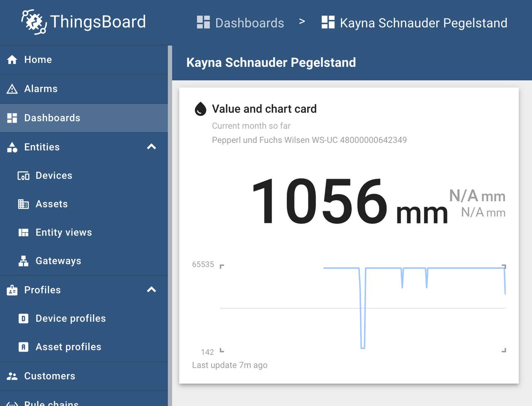Open Gateways in the sidebar
532x406 pixels.
[84, 261]
